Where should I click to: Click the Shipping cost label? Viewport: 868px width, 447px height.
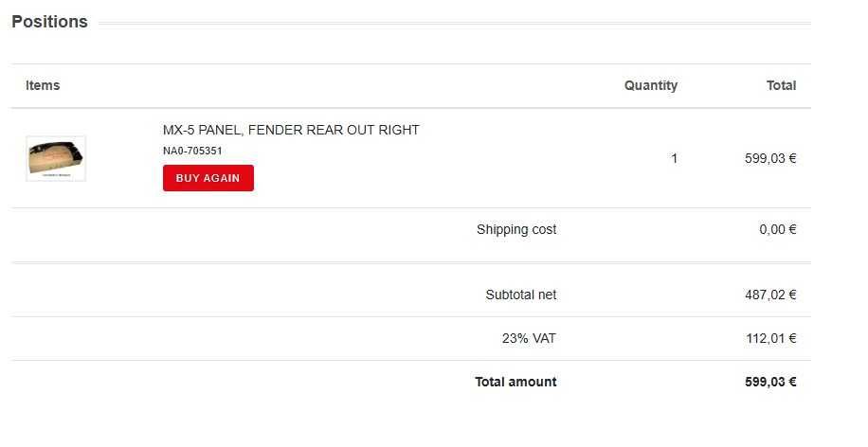[516, 229]
